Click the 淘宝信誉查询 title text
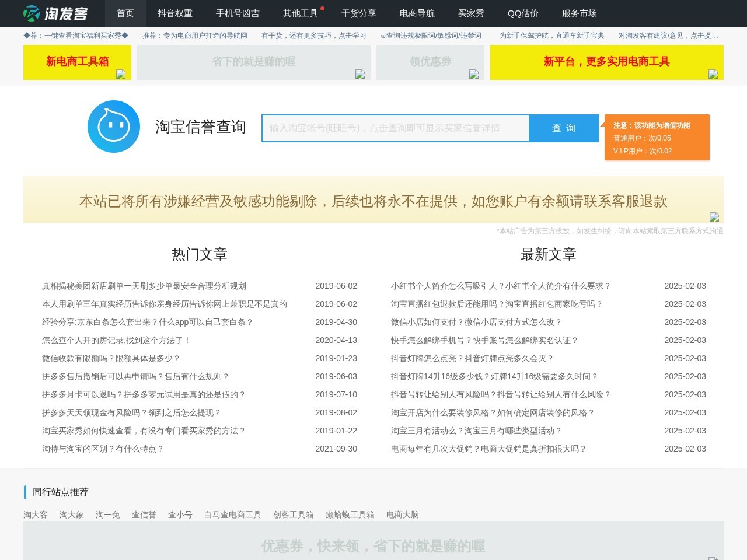Screen dimensions: 747x560 click(x=200, y=127)
